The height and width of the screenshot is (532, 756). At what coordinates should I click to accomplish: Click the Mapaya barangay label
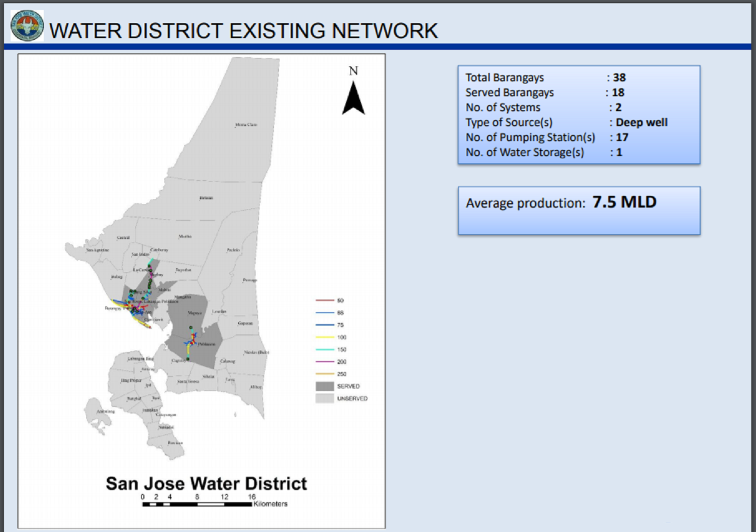tap(195, 313)
